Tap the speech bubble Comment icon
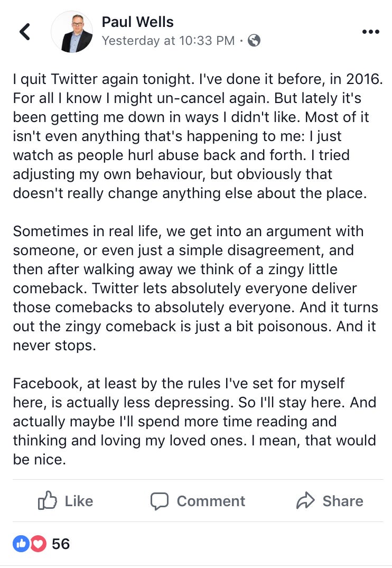This screenshot has width=392, height=568. pos(160,501)
